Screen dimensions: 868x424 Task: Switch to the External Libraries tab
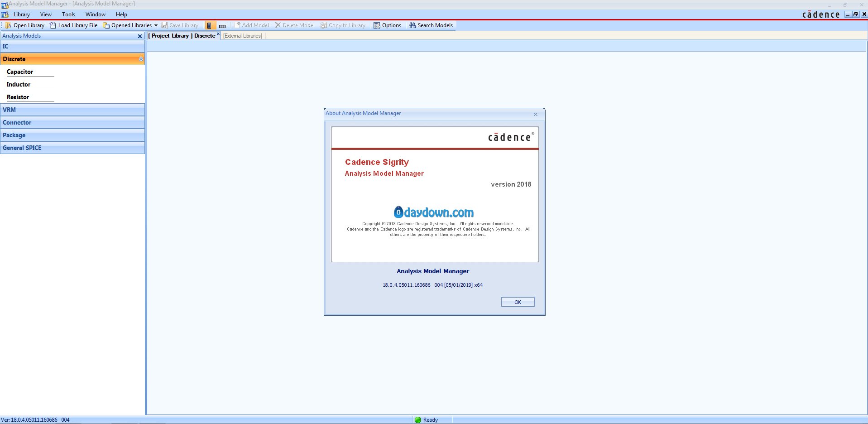pos(243,36)
